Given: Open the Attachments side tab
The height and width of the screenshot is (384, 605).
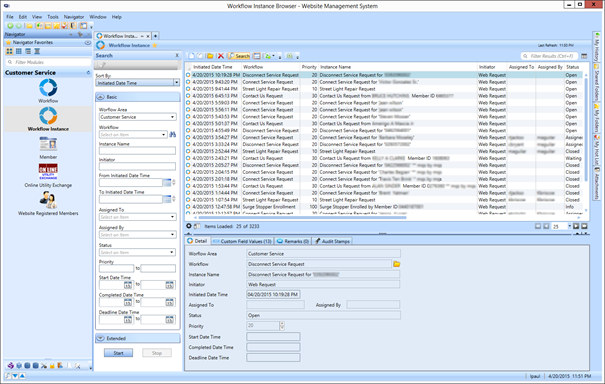Looking at the screenshot, I should pos(597,183).
